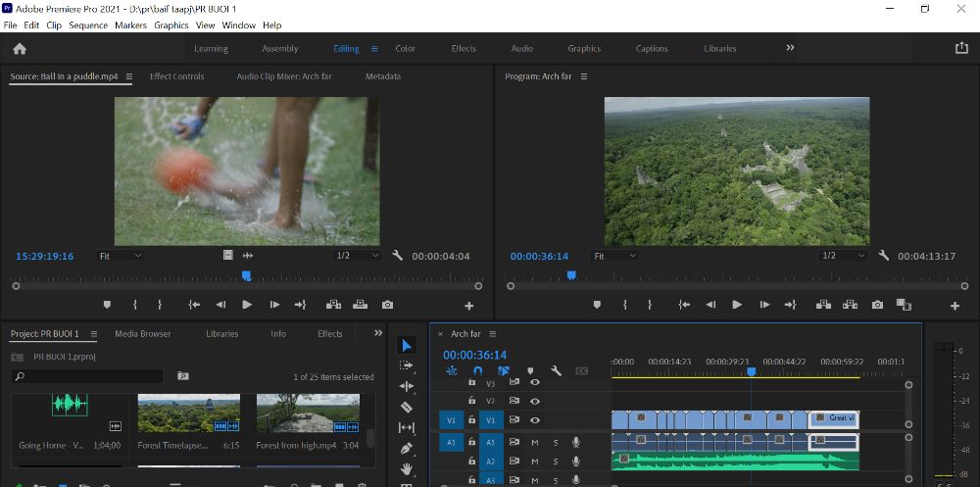
Task: Open Source monitor wrench settings
Action: coord(397,256)
